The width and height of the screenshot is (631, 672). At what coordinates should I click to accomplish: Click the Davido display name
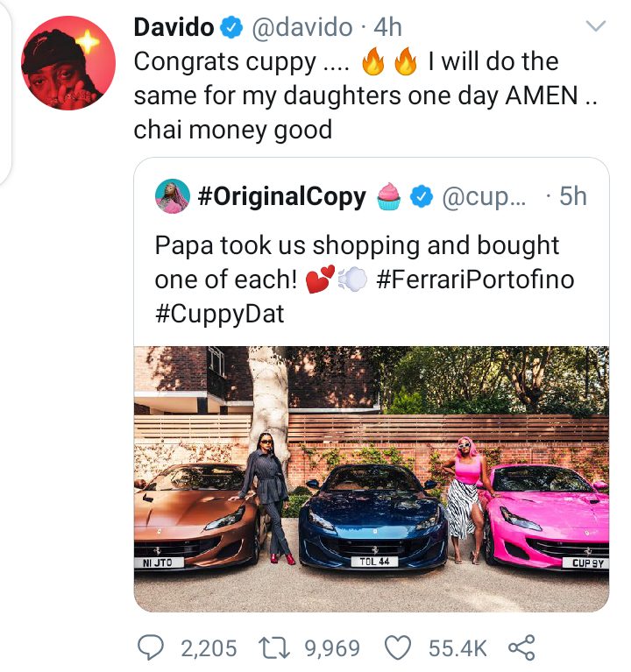tap(174, 28)
